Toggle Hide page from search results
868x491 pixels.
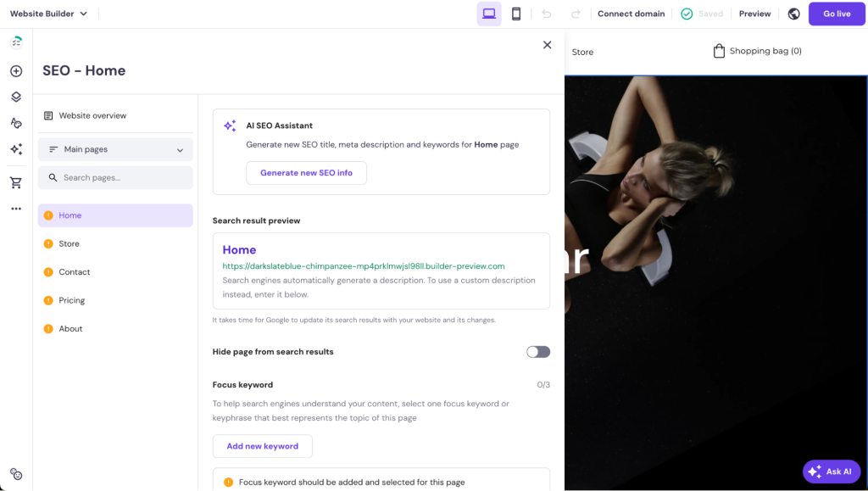538,352
